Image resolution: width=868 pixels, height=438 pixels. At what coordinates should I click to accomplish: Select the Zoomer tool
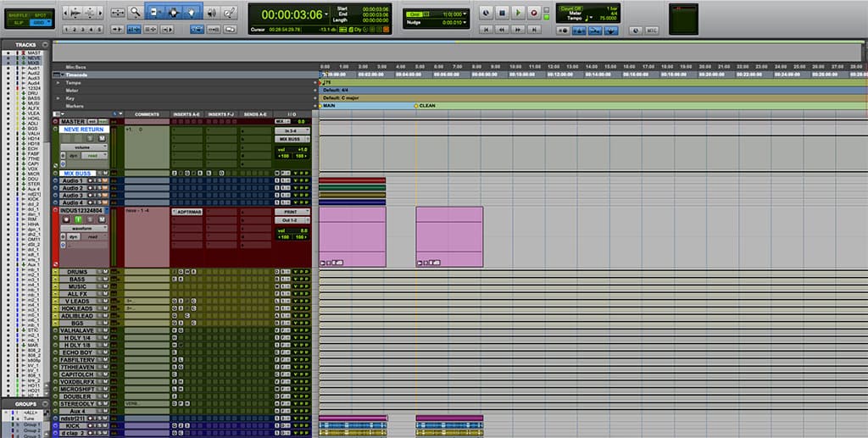coord(135,12)
